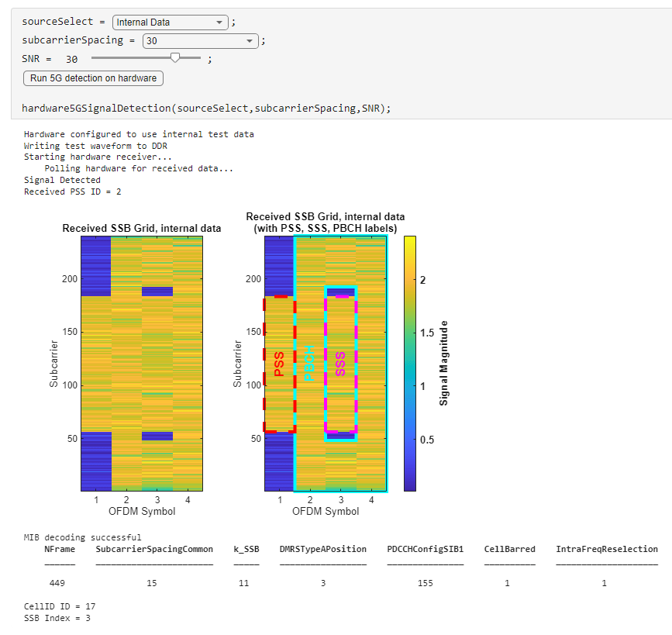Click 'Writing test waveform to DDR' line
The height and width of the screenshot is (635, 672).
coord(95,146)
